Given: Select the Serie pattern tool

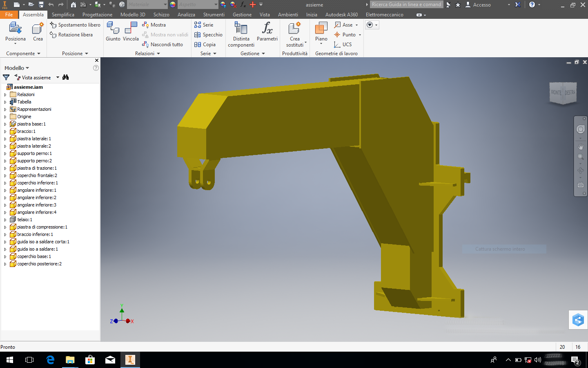Looking at the screenshot, I should point(204,25).
